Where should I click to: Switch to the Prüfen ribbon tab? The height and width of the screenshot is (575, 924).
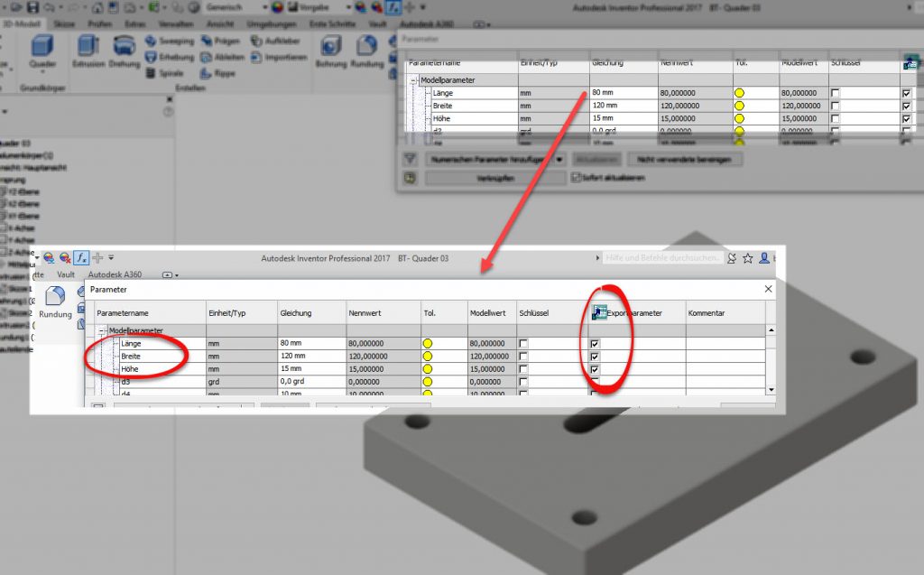pyautogui.click(x=99, y=23)
